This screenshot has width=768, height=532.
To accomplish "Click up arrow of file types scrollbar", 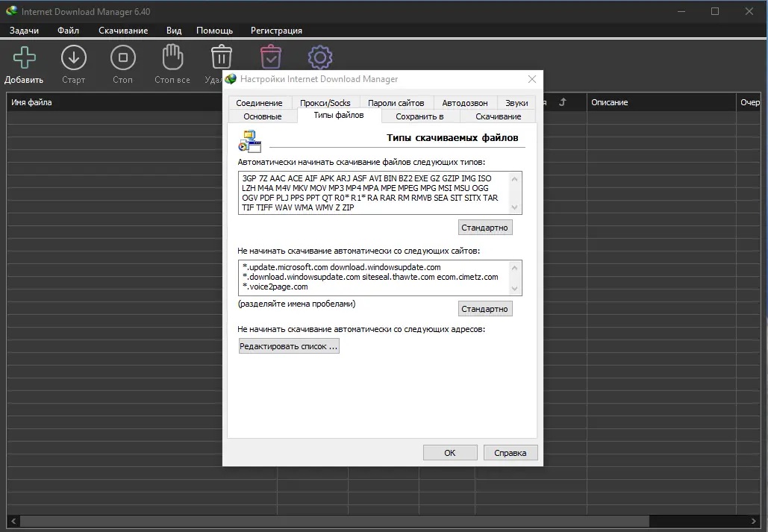I will click(x=514, y=179).
